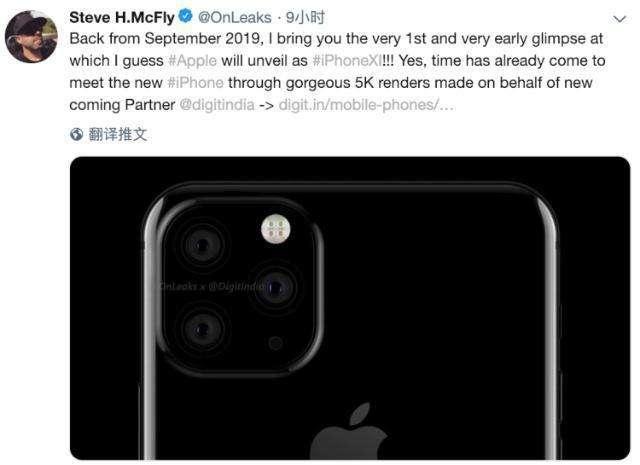640x465 pixels.
Task: Open the digit.in/mobile-phones link
Action: (366, 105)
